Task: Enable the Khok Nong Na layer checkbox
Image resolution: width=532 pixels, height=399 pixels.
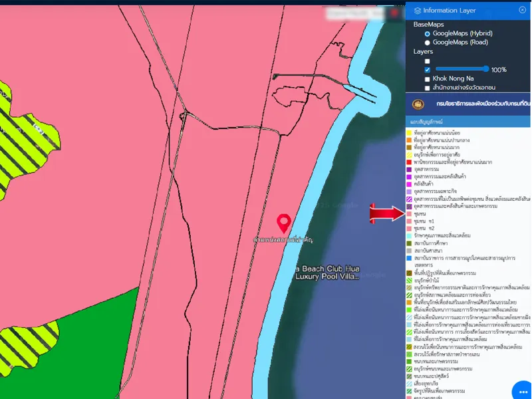Action: (427, 78)
